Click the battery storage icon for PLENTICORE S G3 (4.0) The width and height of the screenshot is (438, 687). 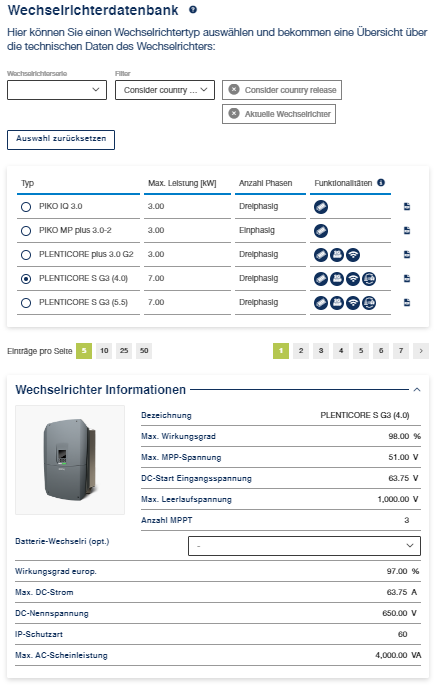point(337,279)
